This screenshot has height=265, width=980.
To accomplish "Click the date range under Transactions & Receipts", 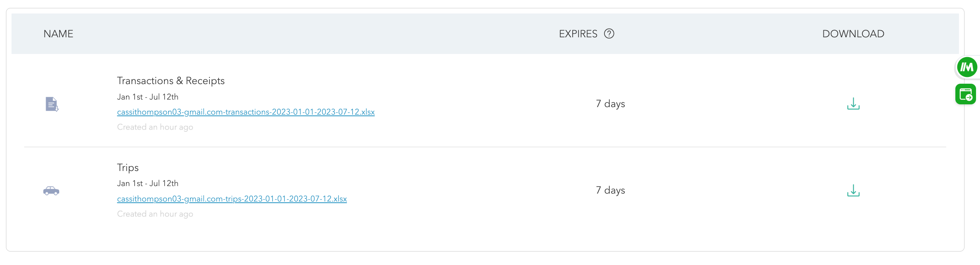I will [x=147, y=97].
